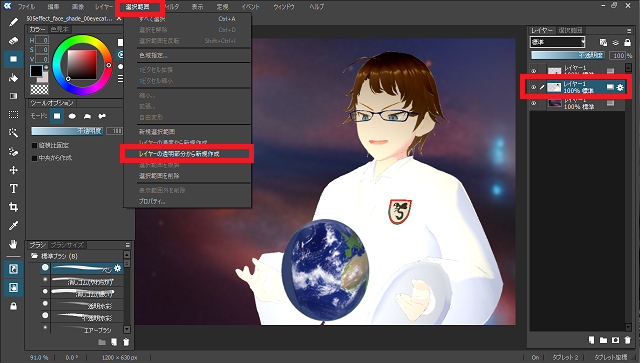The image size is (640, 363).
Task: Select the Magic Wand selection tool
Action: (13, 133)
